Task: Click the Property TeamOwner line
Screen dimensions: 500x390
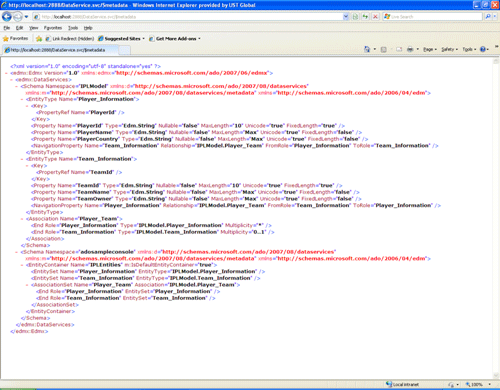Action: pos(196,199)
